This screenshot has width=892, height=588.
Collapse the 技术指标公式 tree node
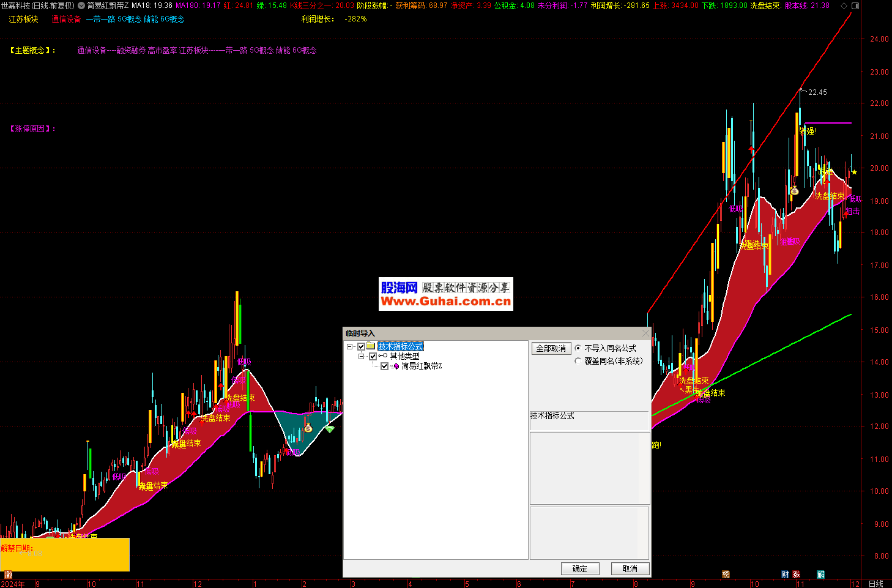click(350, 347)
